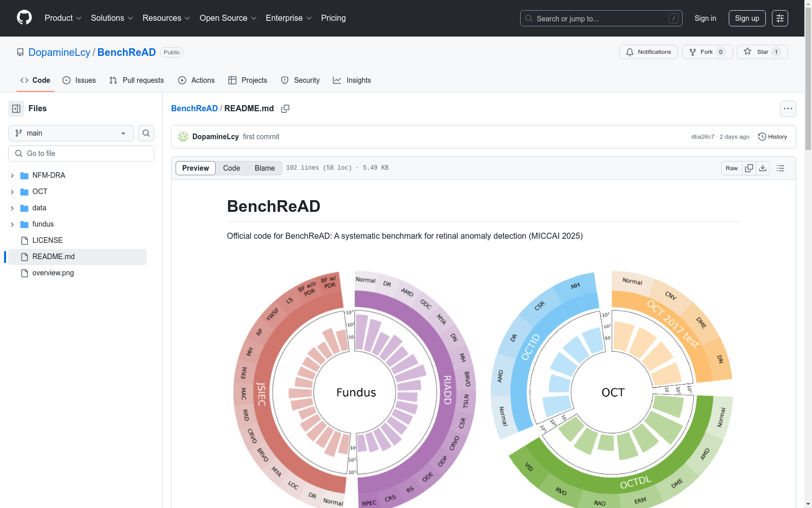Click the Sign up button
The image size is (812, 508).
(x=747, y=18)
